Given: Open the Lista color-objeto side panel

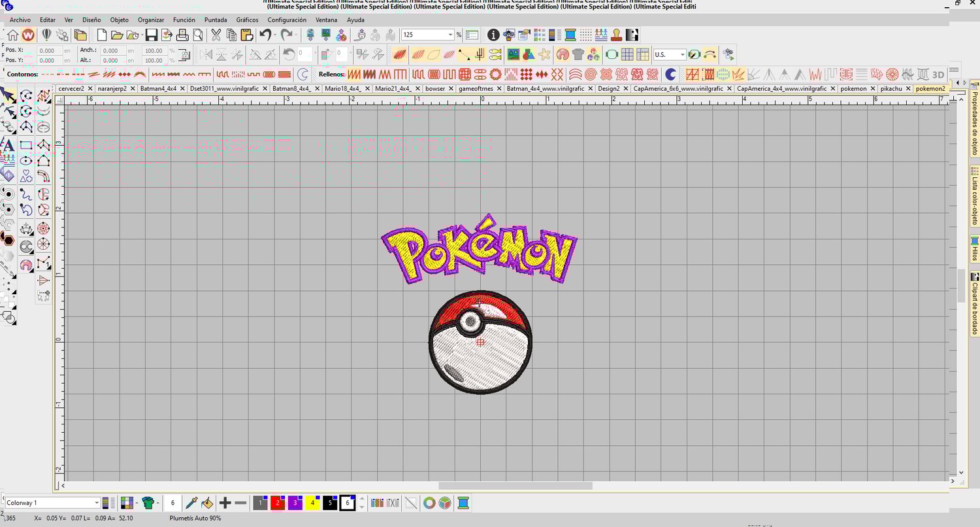Looking at the screenshot, I should pos(974,195).
